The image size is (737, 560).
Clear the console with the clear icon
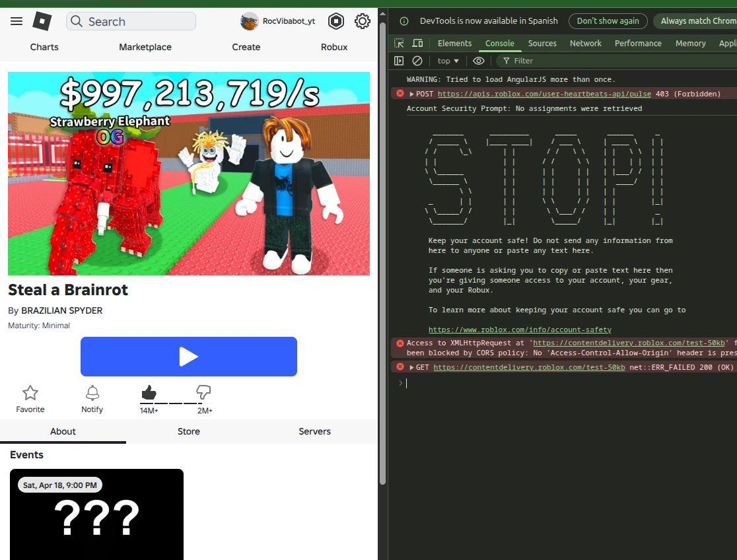pyautogui.click(x=417, y=60)
